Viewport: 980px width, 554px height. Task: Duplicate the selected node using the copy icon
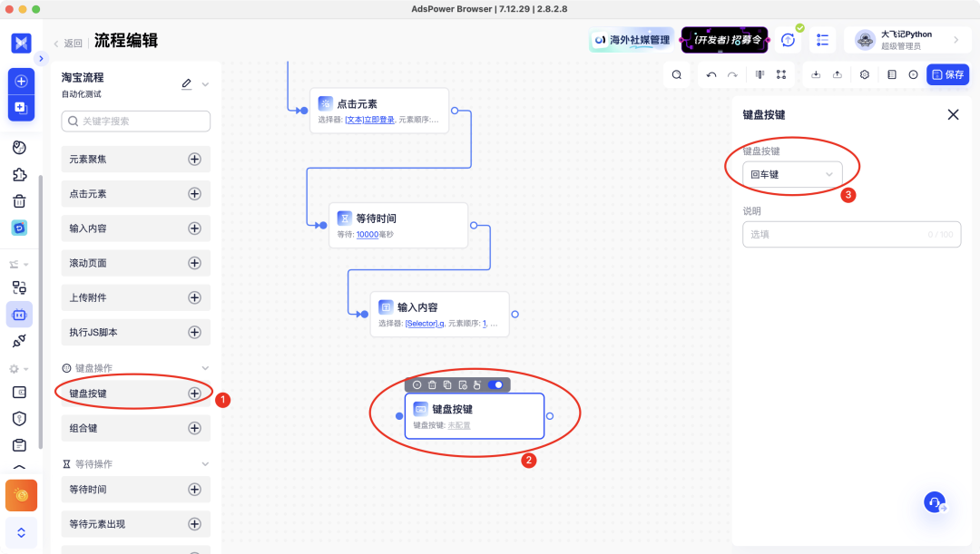[x=448, y=384]
